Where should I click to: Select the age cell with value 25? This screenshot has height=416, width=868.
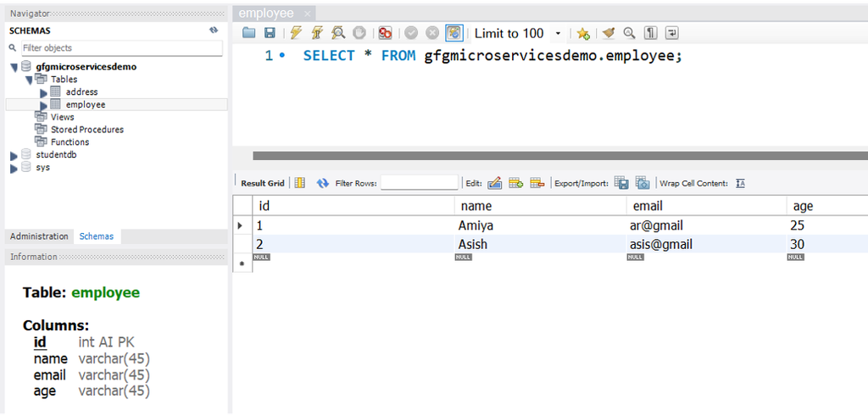pyautogui.click(x=827, y=225)
